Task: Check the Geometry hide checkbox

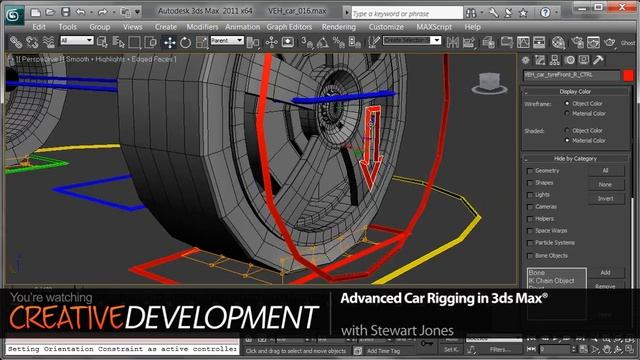Action: coord(530,171)
